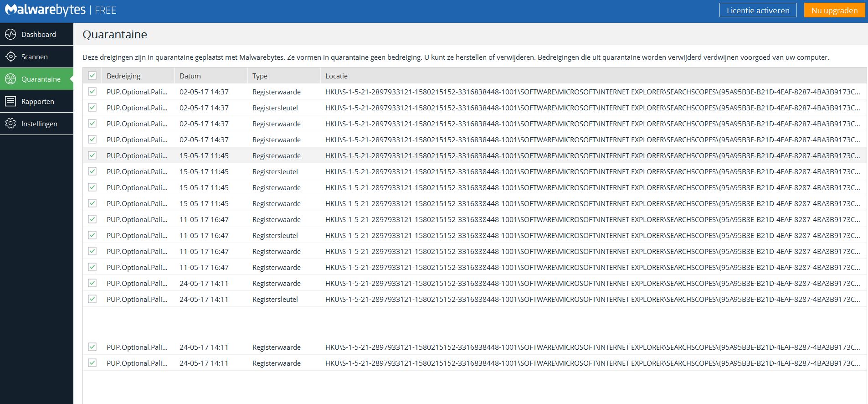Open the Rapporten menu item
Image resolution: width=868 pixels, height=404 pixels.
coord(36,101)
